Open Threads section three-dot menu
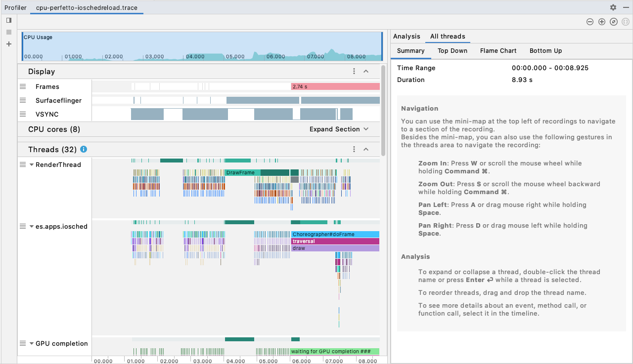Viewport: 633px width, 364px height. [354, 149]
